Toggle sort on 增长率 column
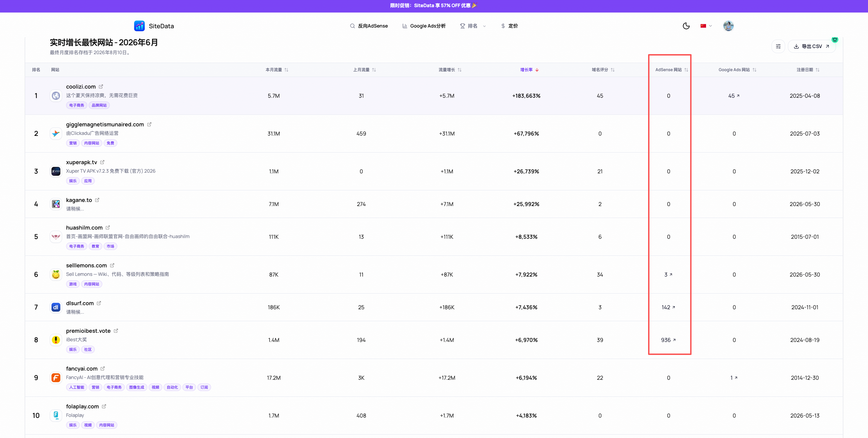 pos(529,70)
